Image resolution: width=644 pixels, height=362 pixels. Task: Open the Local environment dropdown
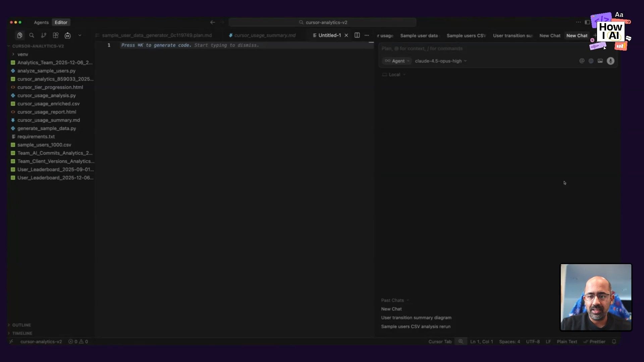point(394,75)
